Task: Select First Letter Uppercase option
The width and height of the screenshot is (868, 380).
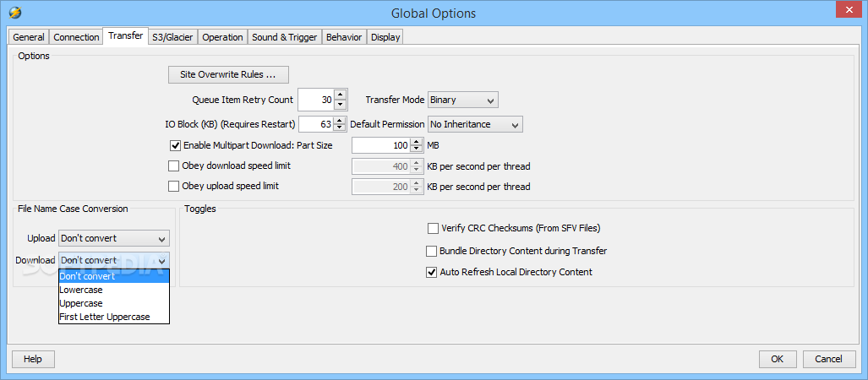Action: pos(104,317)
